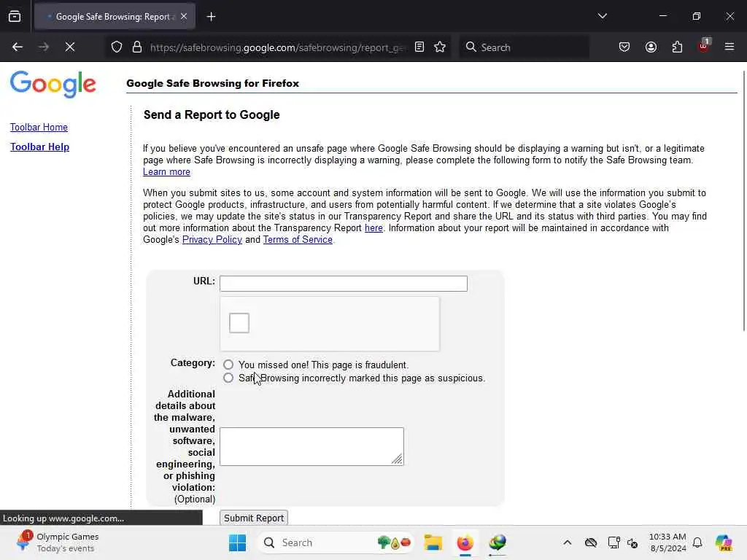Show hidden system tray icons

567,542
